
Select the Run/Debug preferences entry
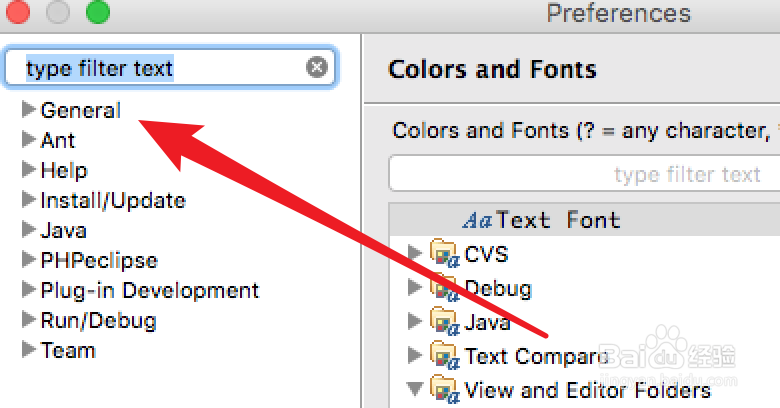(x=98, y=320)
